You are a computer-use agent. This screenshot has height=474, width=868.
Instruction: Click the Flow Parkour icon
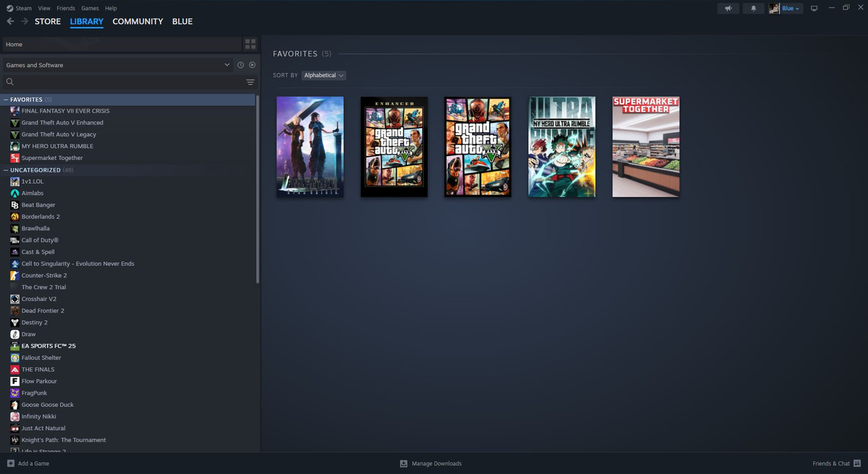[15, 381]
